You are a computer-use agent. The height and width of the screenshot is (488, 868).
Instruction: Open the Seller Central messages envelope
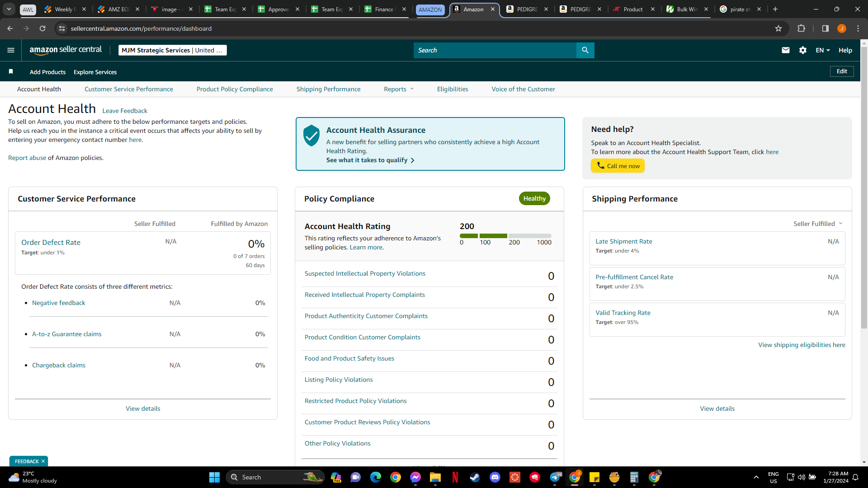click(786, 50)
